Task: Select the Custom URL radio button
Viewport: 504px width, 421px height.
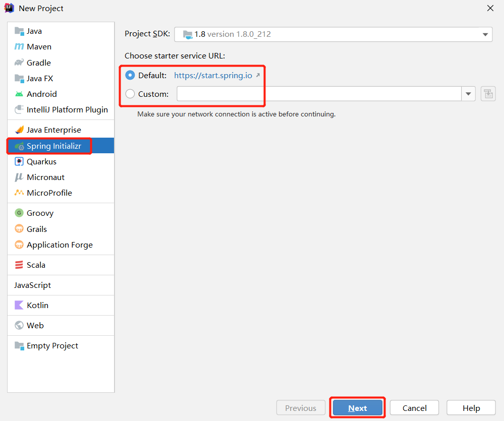Action: click(130, 94)
